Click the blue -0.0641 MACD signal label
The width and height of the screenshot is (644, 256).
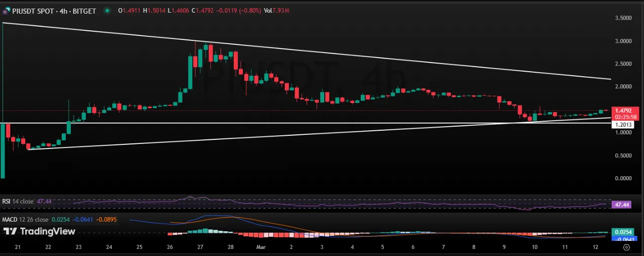(622, 239)
